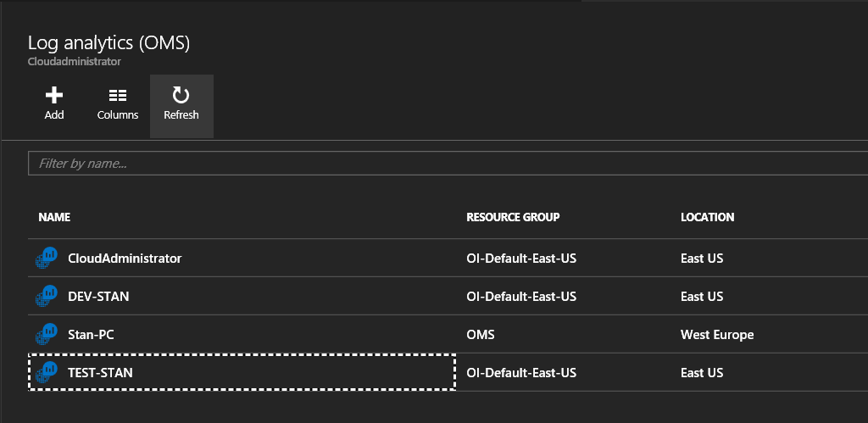
Task: Click the TEST-STAN workspace icon
Action: (46, 373)
